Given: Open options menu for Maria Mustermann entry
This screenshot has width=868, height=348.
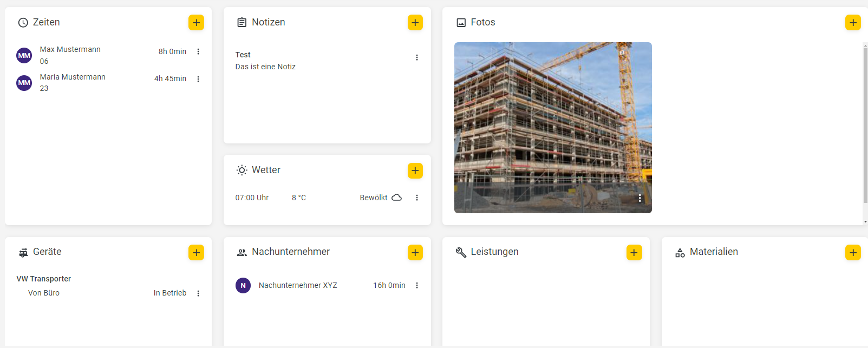Looking at the screenshot, I should click(198, 79).
